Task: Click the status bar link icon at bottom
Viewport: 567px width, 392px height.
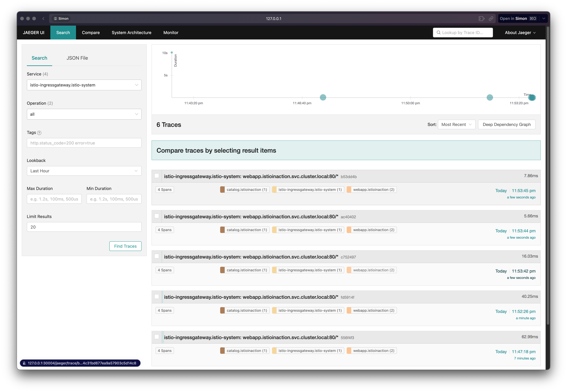Action: (24, 363)
